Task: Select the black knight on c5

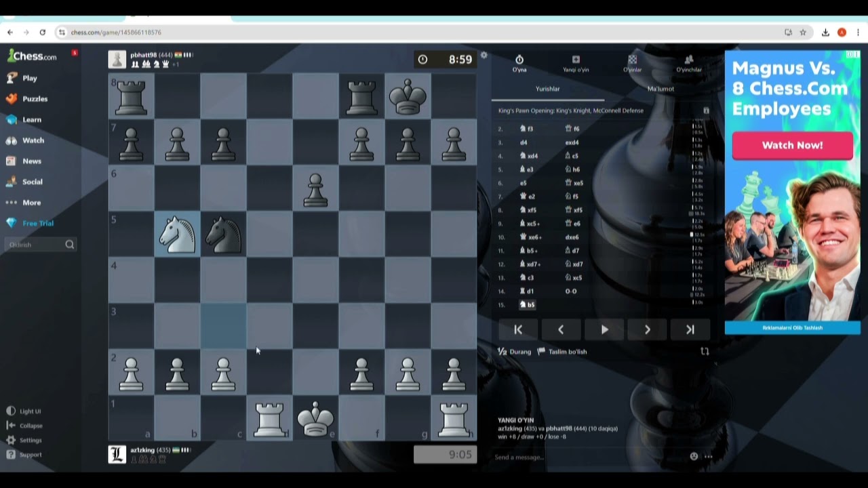Action: click(x=223, y=235)
